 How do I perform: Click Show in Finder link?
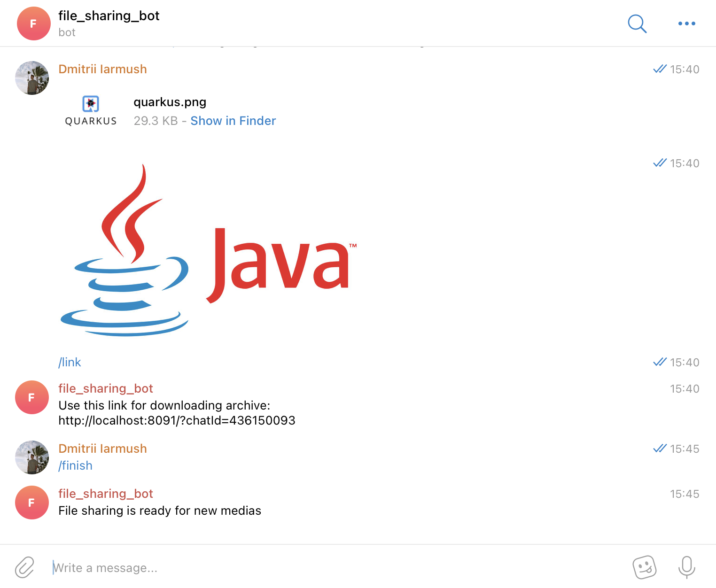(x=233, y=121)
